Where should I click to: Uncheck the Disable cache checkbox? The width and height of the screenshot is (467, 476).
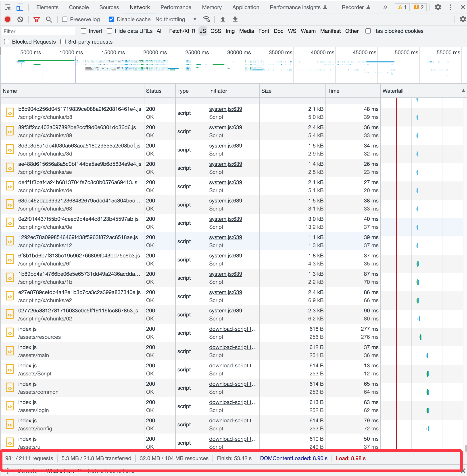coord(111,19)
